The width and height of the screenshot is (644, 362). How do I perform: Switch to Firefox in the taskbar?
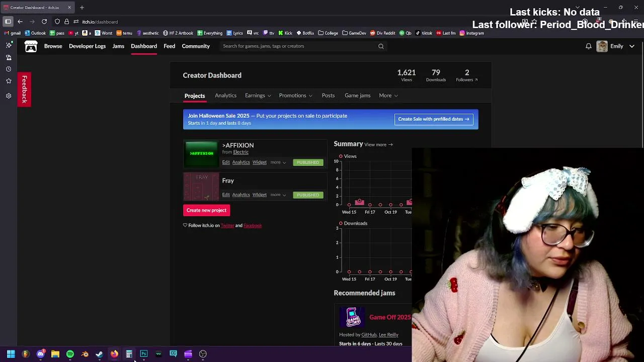[x=114, y=354]
